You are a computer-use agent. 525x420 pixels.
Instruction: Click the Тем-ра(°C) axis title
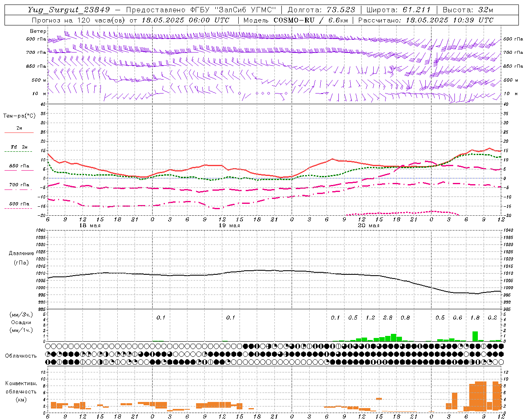pos(19,116)
